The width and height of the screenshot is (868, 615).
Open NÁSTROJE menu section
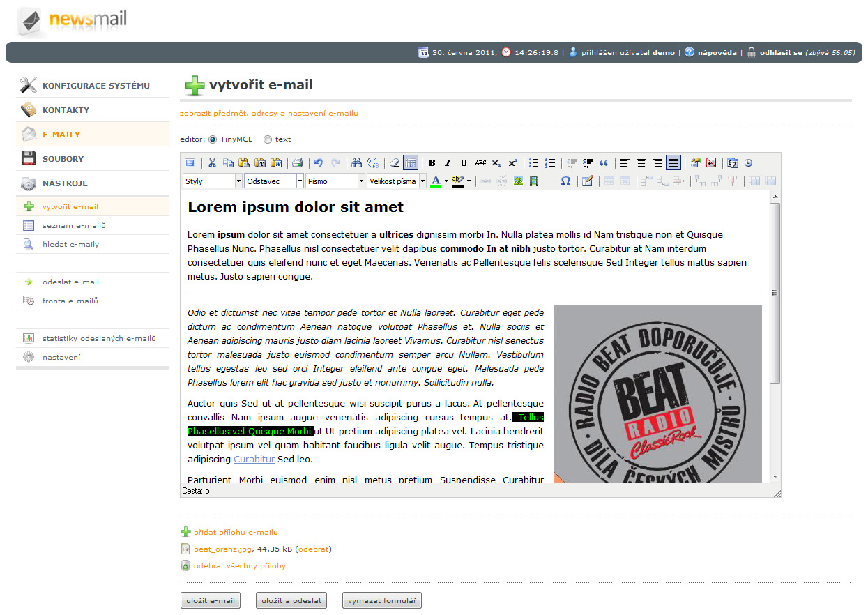pyautogui.click(x=93, y=183)
